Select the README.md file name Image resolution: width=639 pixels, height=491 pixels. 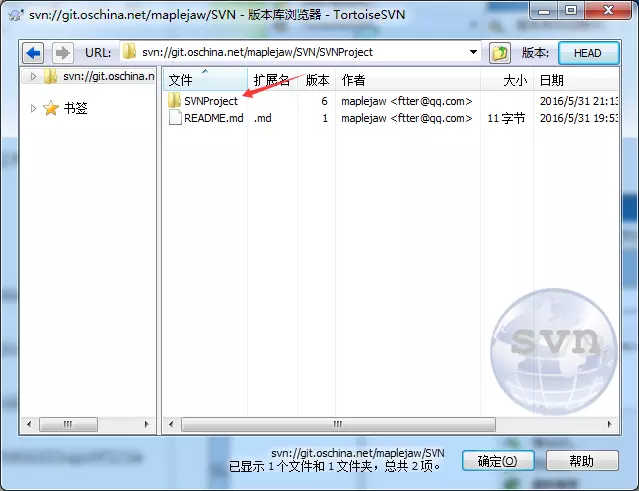pos(214,118)
